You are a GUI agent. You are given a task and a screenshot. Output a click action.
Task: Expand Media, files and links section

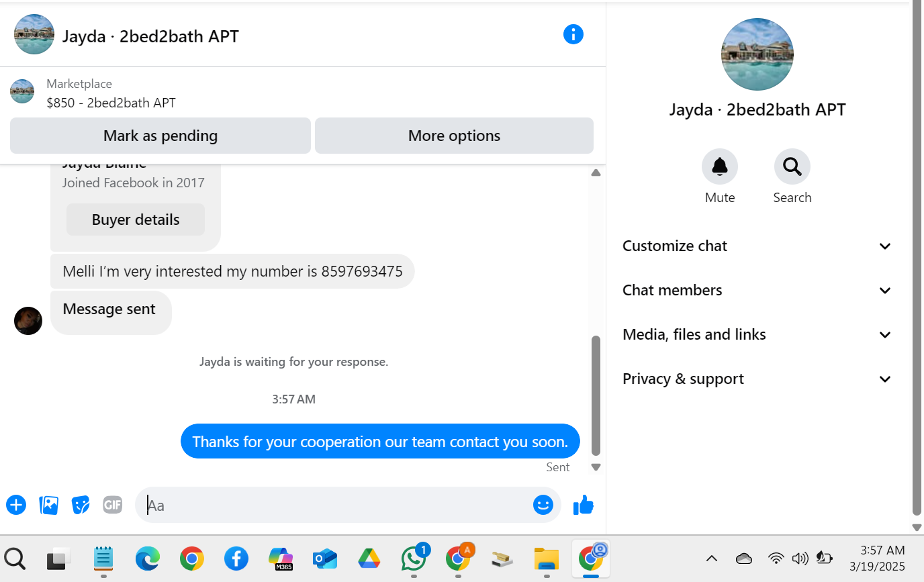[757, 335]
